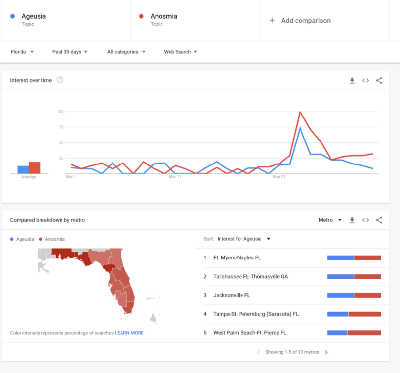Click the blue Ageusia average bar
Screen dimensions: 400x373
[23, 170]
